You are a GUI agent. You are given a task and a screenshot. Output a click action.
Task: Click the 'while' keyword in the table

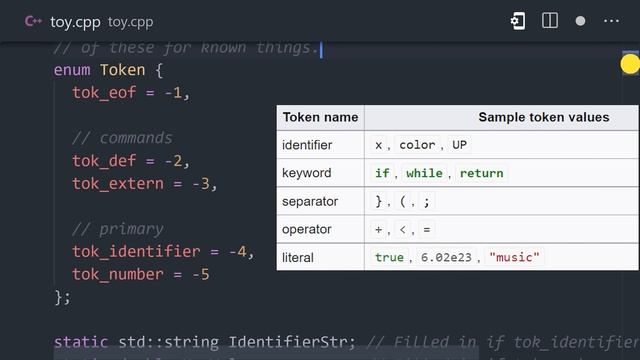[424, 173]
